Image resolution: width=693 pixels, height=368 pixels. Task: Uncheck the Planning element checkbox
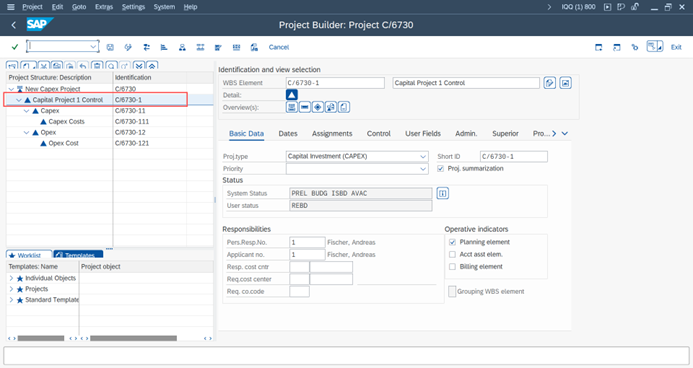click(x=452, y=242)
